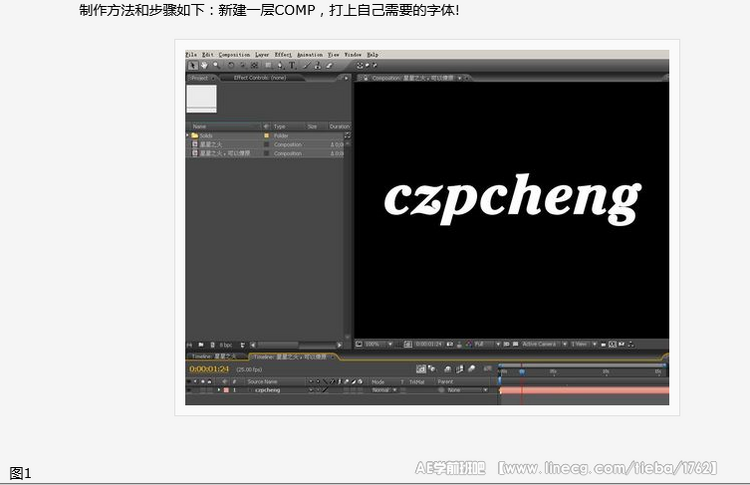Select the Orbit Camera tool
This screenshot has height=485, width=750.
(x=243, y=66)
